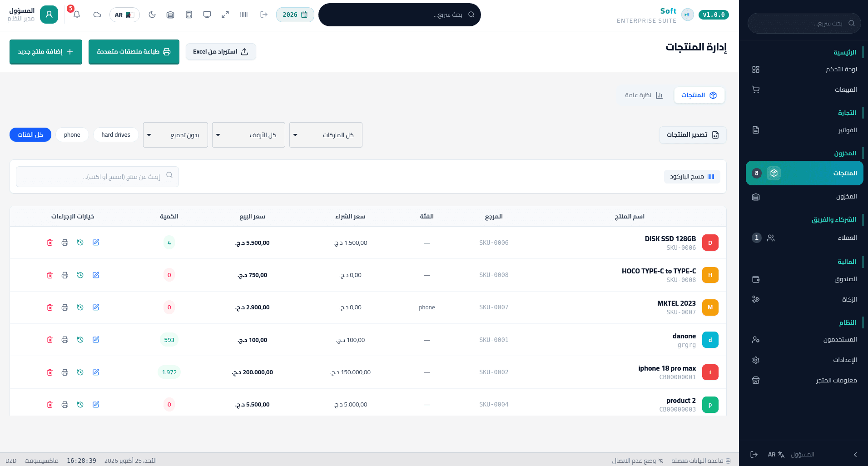Edit danone product
Screen dimensions: 868x466
coord(96,340)
